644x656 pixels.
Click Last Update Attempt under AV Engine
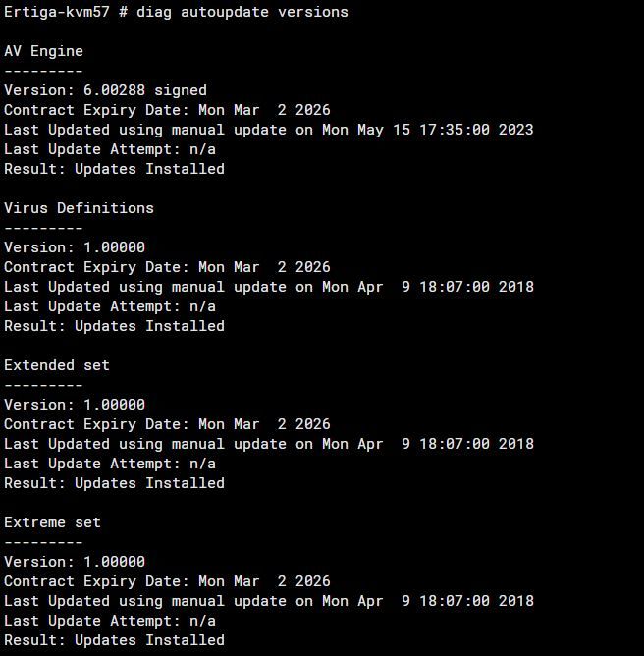[x=110, y=149]
